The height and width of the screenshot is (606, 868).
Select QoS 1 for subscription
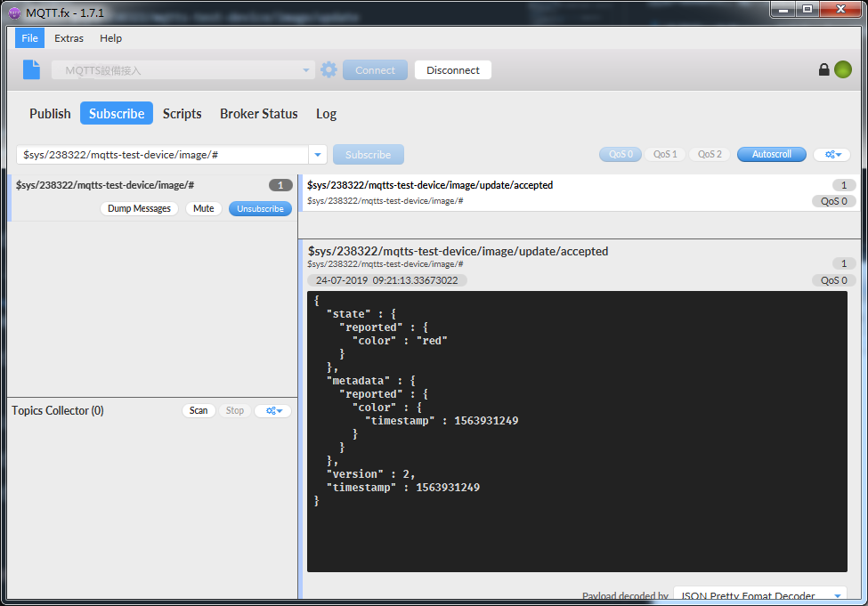[665, 155]
